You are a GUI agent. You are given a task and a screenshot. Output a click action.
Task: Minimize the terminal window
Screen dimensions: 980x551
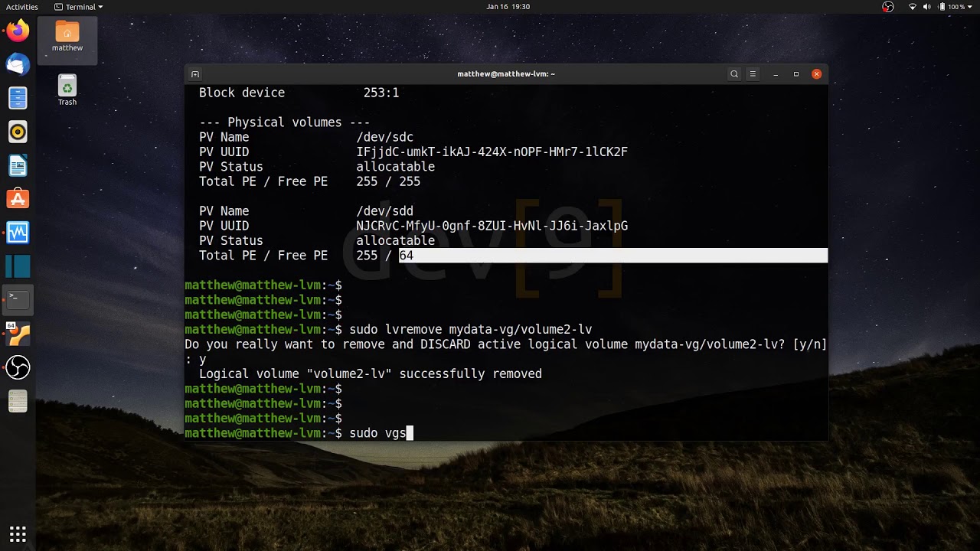[x=776, y=74]
